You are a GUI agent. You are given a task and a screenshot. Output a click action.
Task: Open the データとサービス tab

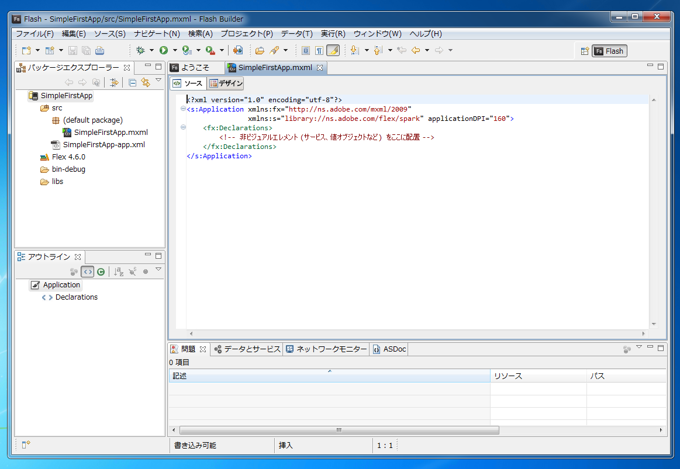tap(247, 349)
